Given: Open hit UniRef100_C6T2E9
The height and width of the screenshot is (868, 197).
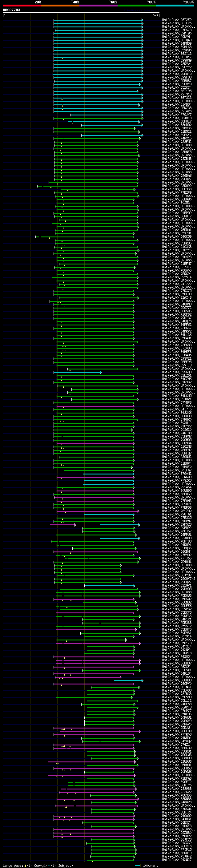Looking at the screenshot, I should click(177, 20).
